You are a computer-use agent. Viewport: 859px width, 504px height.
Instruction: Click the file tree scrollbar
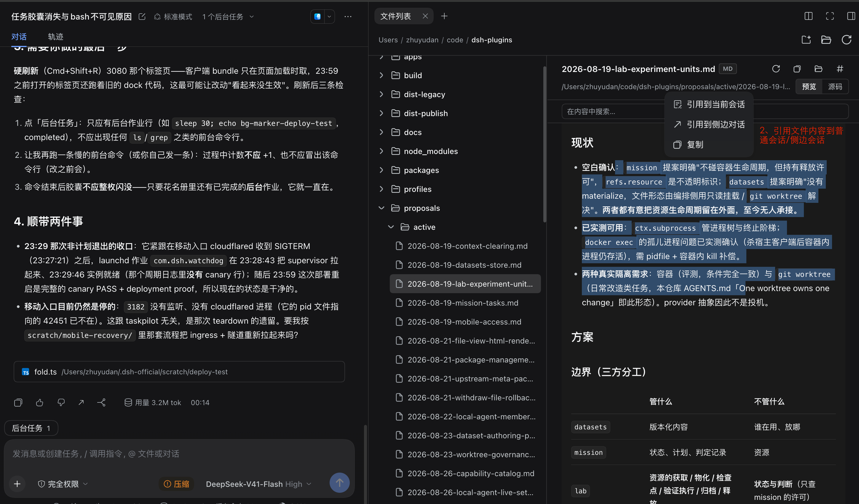[x=545, y=144]
